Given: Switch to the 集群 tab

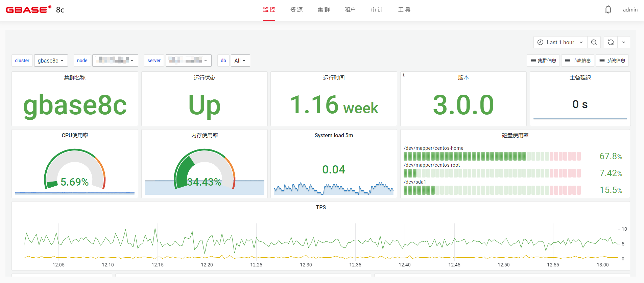Looking at the screenshot, I should [x=324, y=10].
